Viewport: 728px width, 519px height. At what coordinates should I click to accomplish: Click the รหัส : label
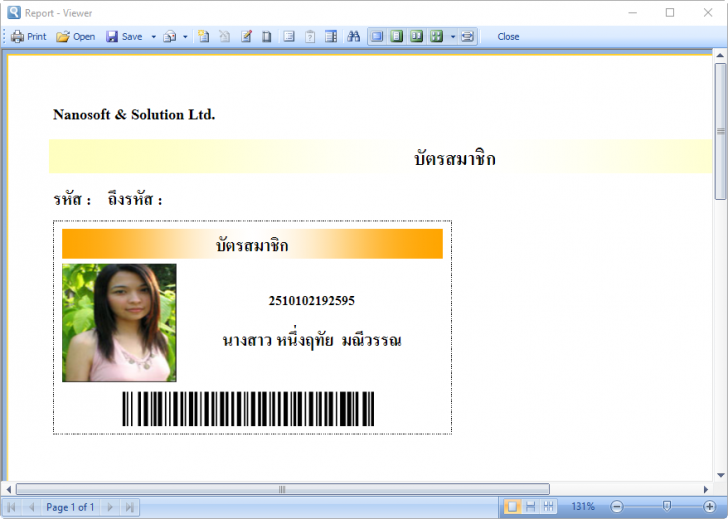pos(72,199)
